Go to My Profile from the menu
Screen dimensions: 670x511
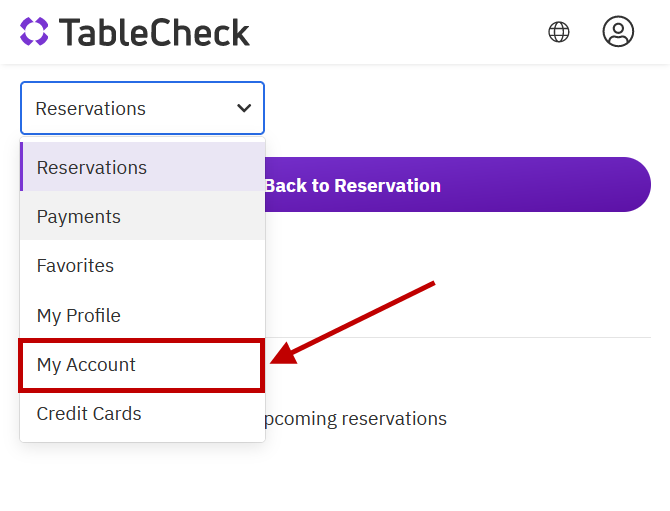click(79, 315)
